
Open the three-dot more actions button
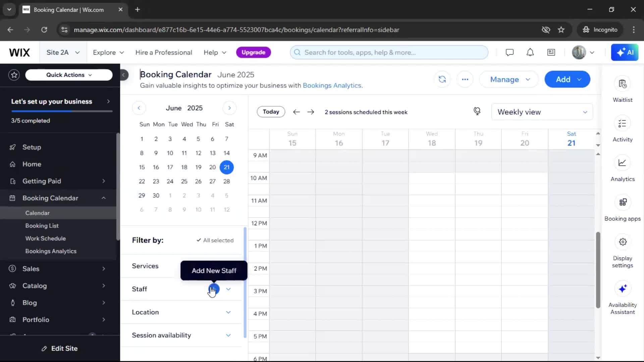click(x=465, y=79)
